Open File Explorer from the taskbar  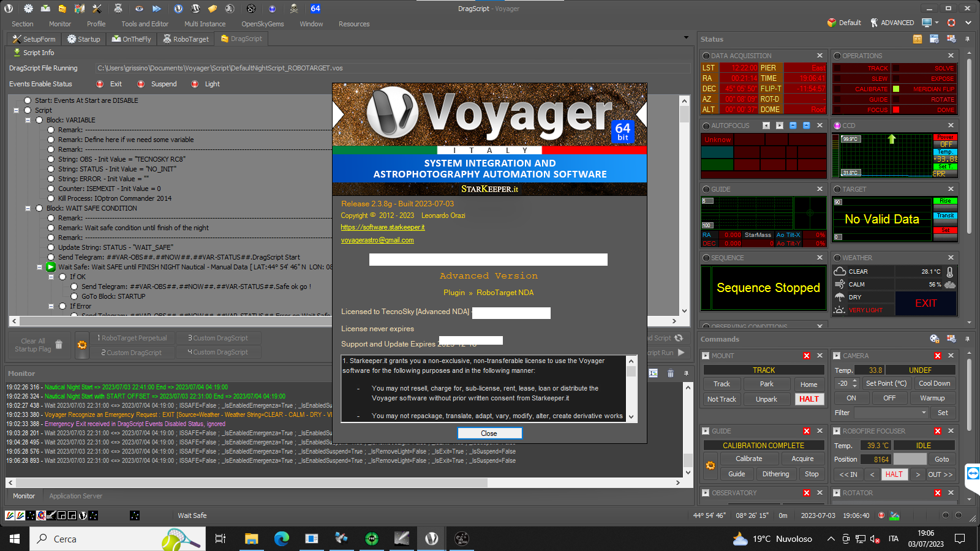(251, 539)
